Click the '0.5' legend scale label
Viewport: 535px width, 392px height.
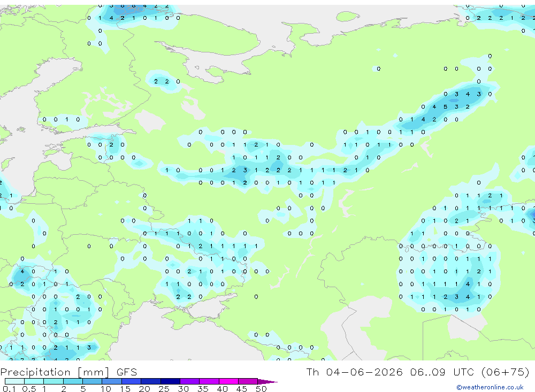click(x=29, y=389)
